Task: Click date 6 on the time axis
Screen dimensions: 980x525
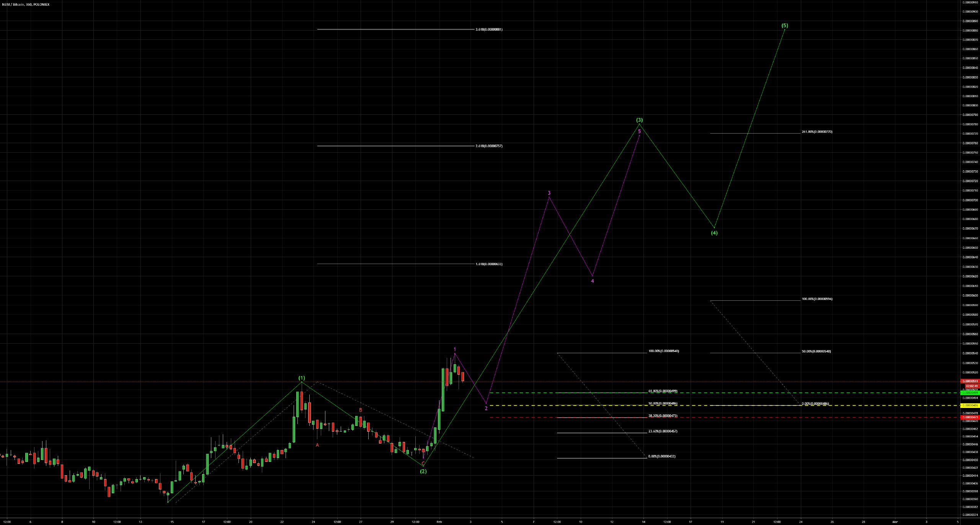Action: [x=30, y=522]
